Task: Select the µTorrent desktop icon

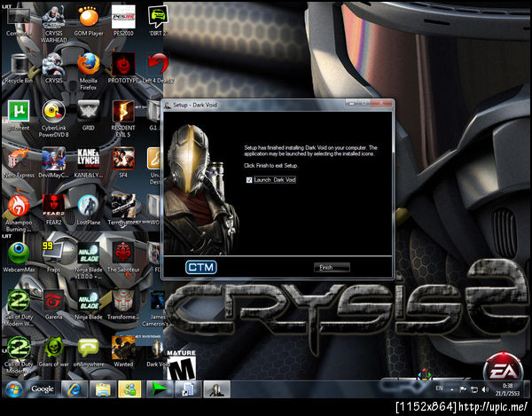Action: 19,116
